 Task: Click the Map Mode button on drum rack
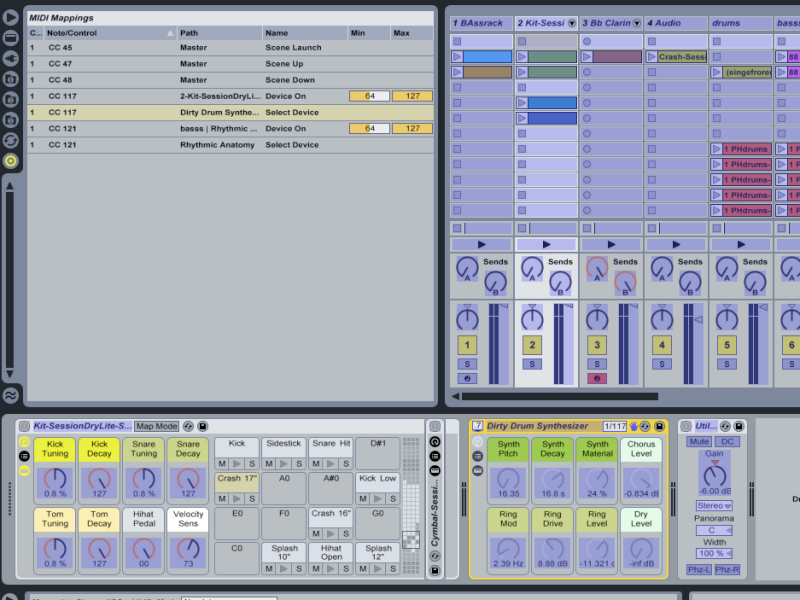(157, 426)
